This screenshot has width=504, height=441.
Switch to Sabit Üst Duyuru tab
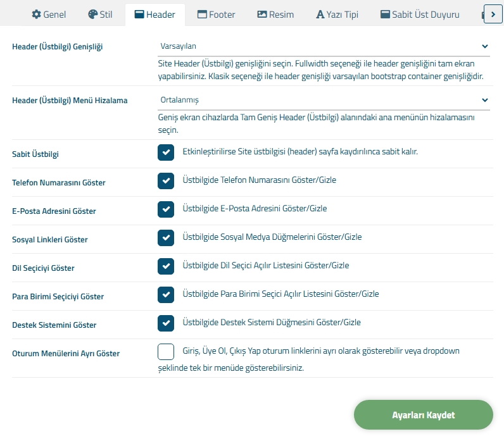pyautogui.click(x=420, y=15)
